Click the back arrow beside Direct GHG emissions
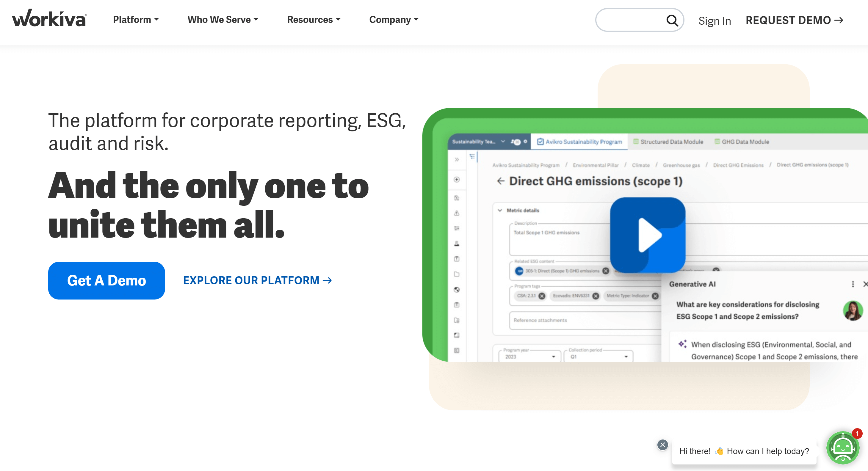Screen dimensions: 868x471 click(501, 181)
